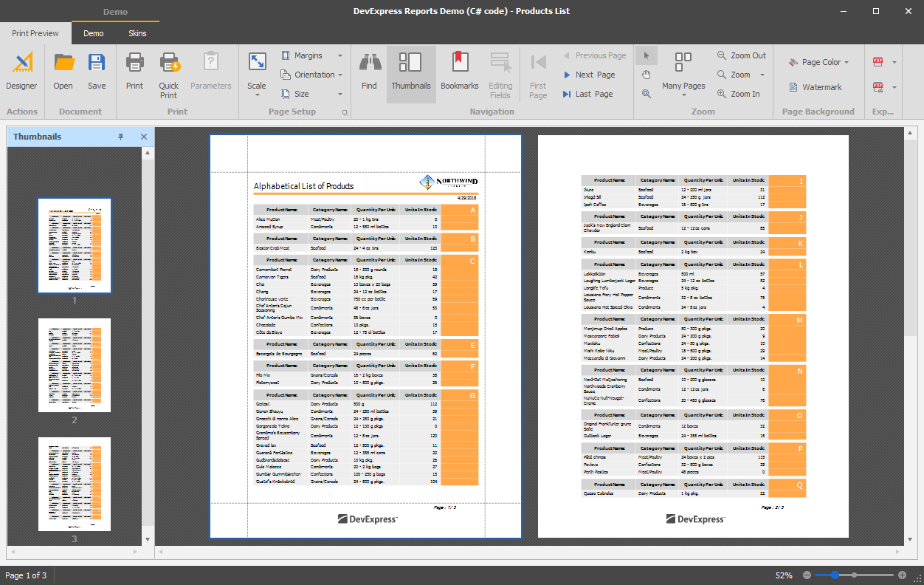Select the hand pan tool
Viewport: 924px width, 585px height.
(x=647, y=75)
